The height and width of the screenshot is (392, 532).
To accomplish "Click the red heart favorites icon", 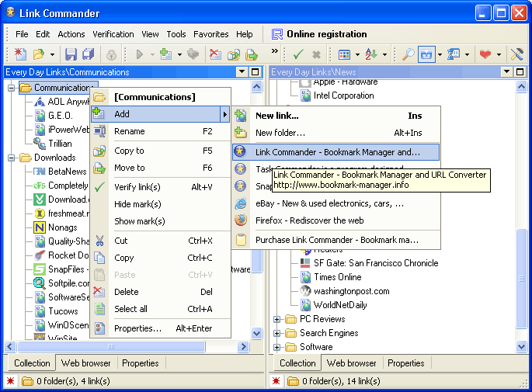I will click(x=485, y=54).
